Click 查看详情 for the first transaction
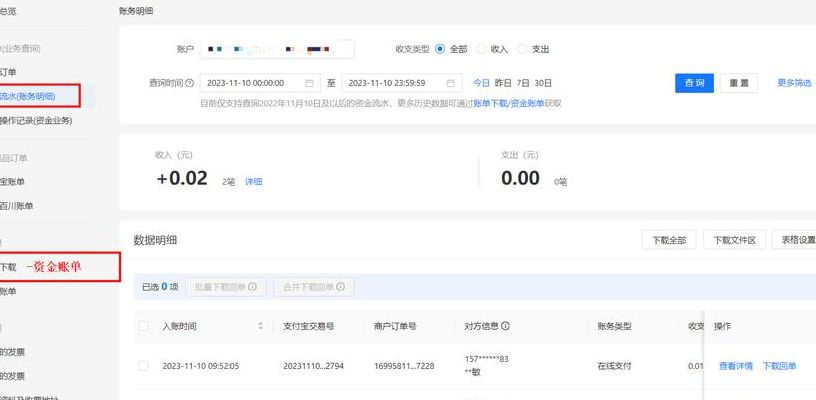 (736, 366)
